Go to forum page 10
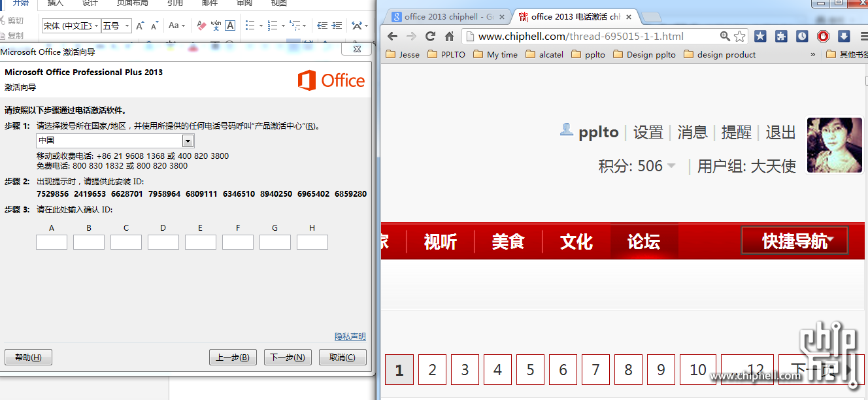Image resolution: width=868 pixels, height=400 pixels. (x=698, y=370)
